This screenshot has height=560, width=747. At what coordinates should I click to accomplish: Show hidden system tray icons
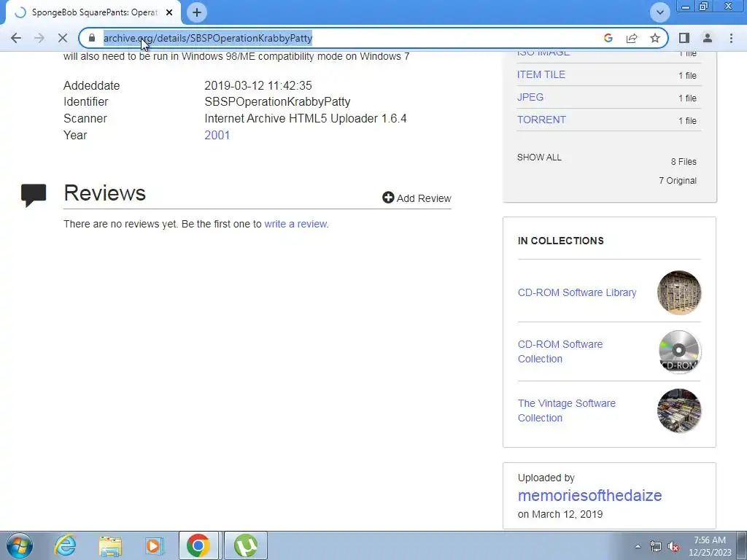click(638, 546)
